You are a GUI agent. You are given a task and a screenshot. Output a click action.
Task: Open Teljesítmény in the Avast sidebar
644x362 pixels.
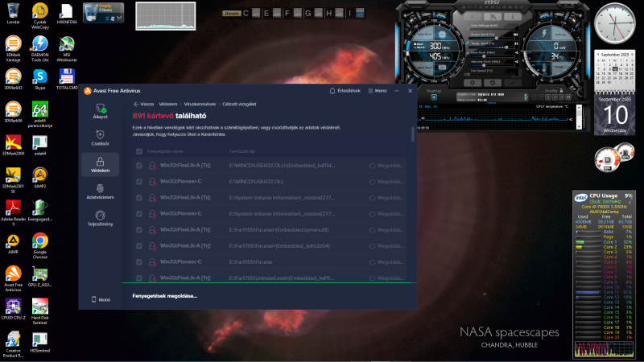click(x=100, y=218)
